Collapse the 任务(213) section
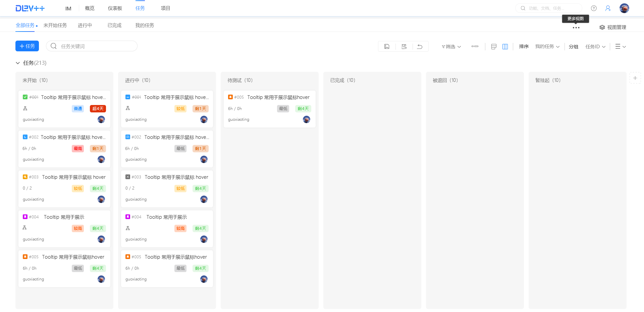This screenshot has height=312, width=644. 18,63
